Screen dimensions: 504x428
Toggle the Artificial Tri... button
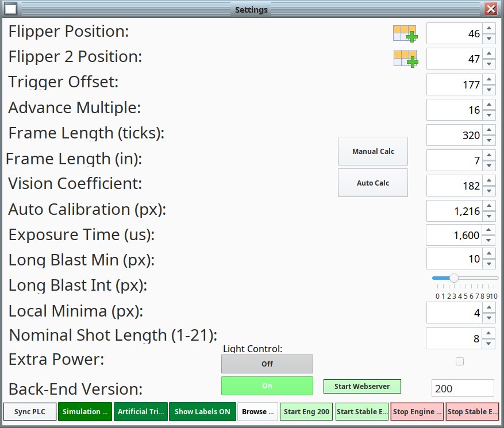tap(140, 411)
